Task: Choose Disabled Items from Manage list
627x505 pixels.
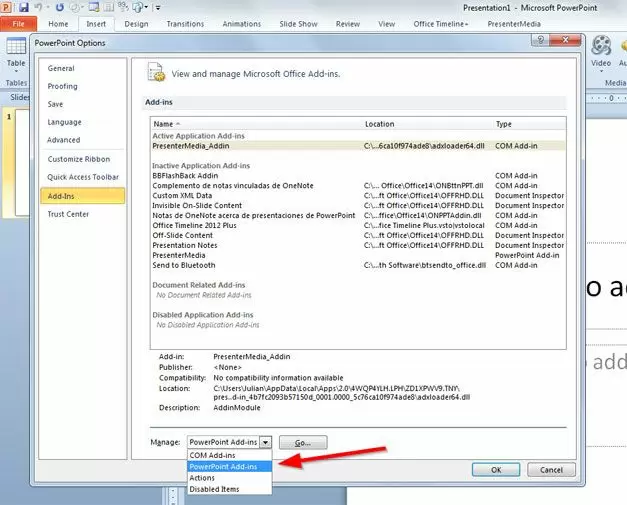Action: point(230,489)
